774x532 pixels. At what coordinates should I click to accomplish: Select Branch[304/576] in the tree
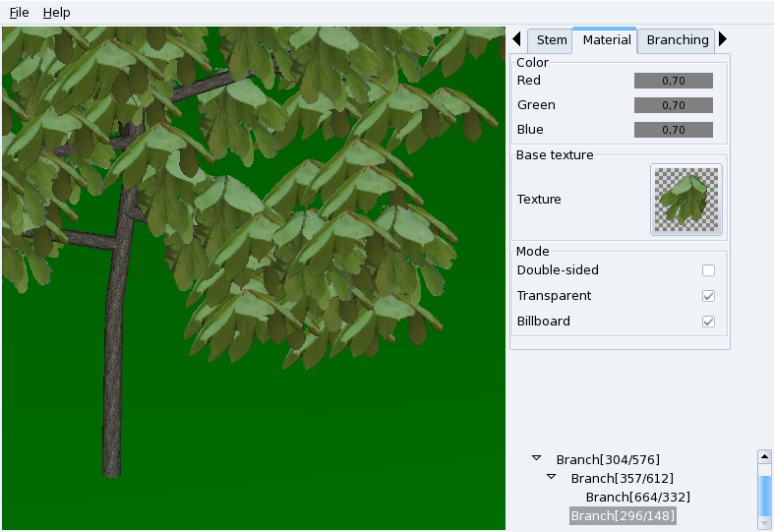click(x=608, y=460)
